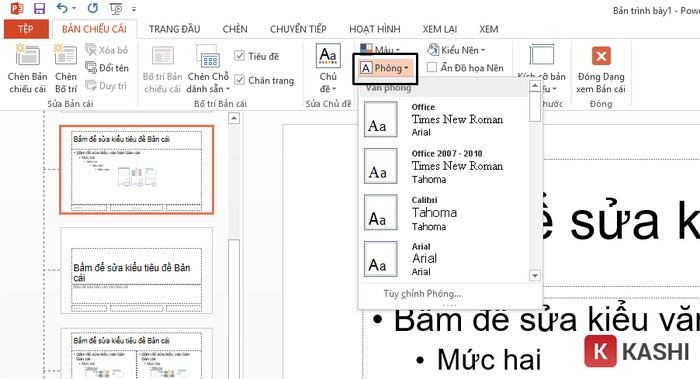The image size is (700, 379).
Task: Click thumbnail pane scroll up arrow
Action: tap(233, 118)
